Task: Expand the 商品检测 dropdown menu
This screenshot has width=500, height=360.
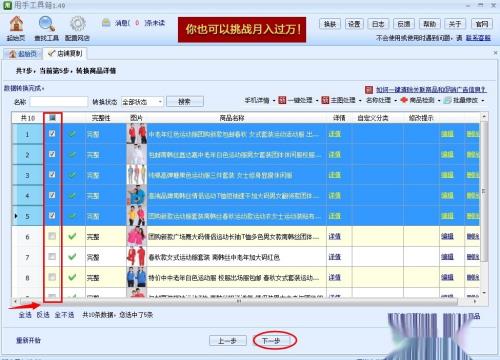Action: 439,100
